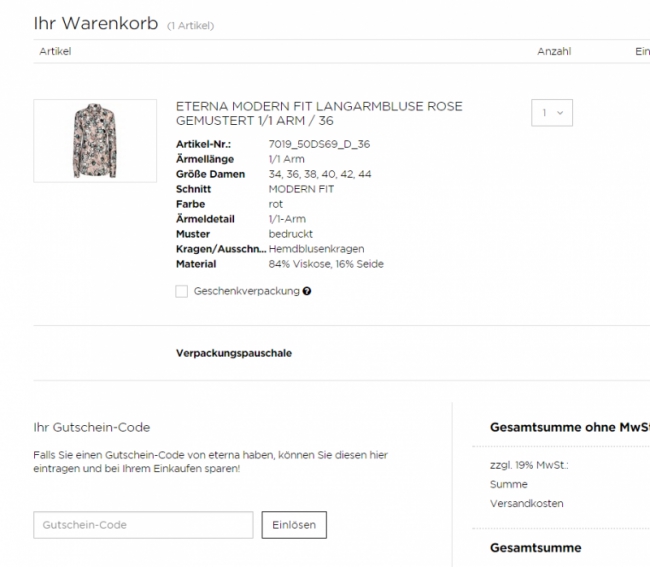The height and width of the screenshot is (567, 650).
Task: Open the Eterna Modern Fit Langarmbluse title link
Action: 319,114
